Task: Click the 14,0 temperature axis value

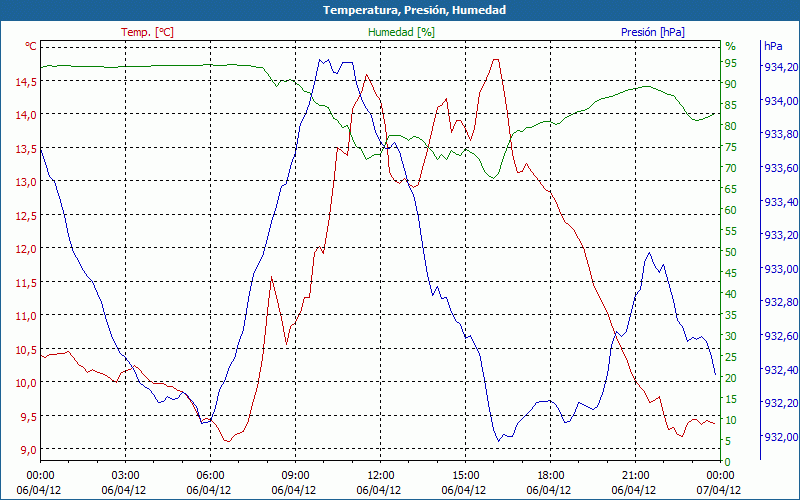Action: click(x=26, y=115)
